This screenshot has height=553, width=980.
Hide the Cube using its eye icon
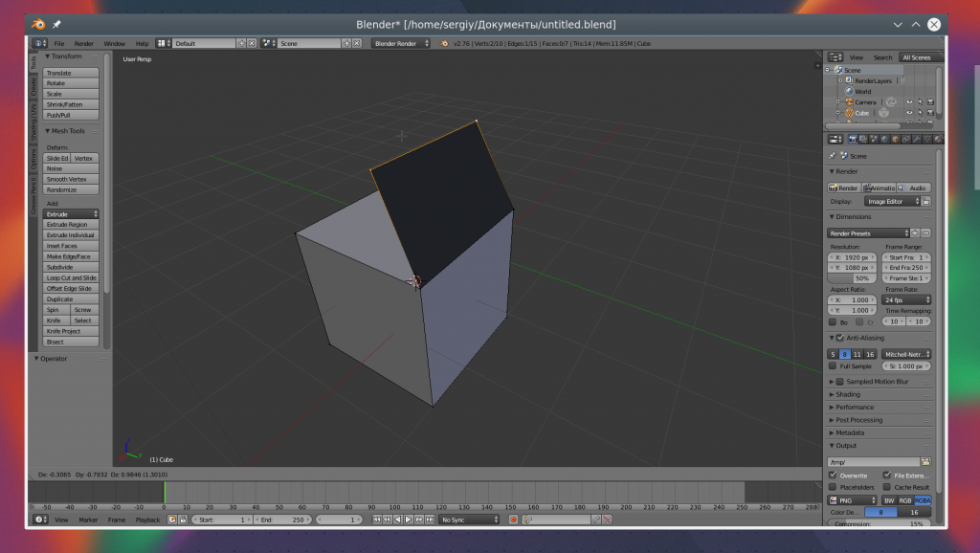[907, 113]
